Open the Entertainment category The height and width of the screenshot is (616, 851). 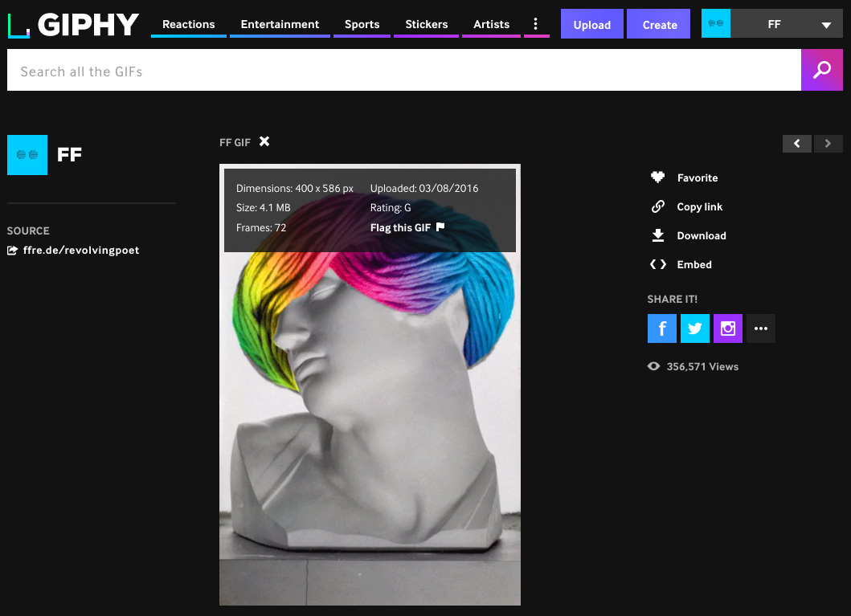(280, 24)
